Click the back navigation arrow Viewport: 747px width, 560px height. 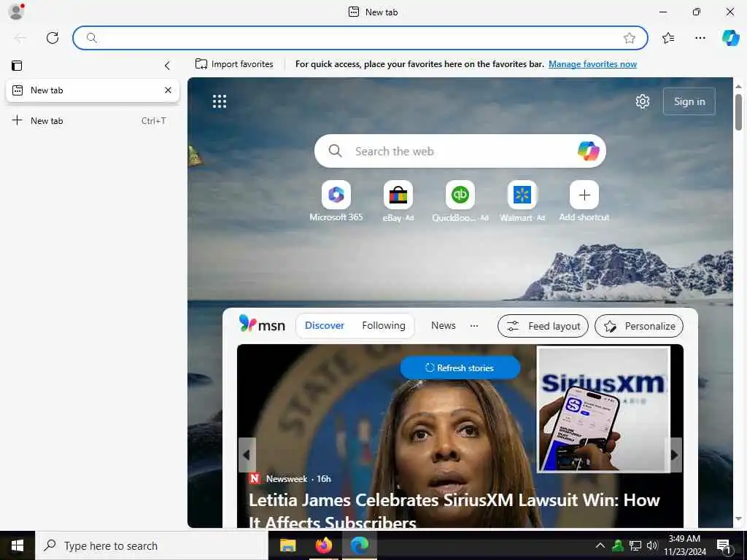pos(20,38)
